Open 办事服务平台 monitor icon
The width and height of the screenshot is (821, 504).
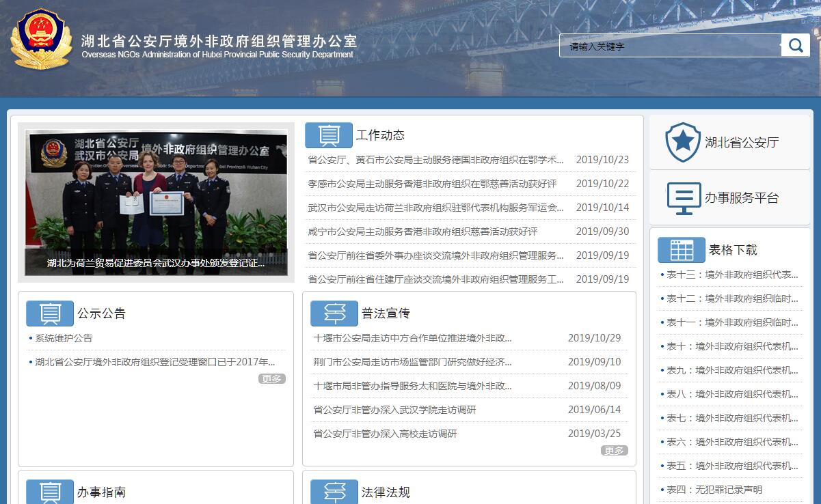(x=683, y=198)
